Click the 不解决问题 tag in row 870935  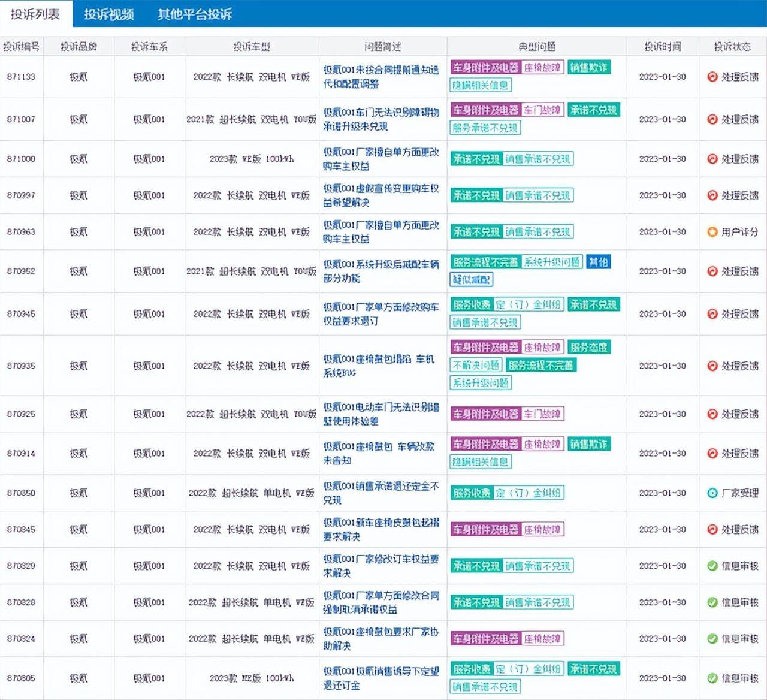(476, 365)
